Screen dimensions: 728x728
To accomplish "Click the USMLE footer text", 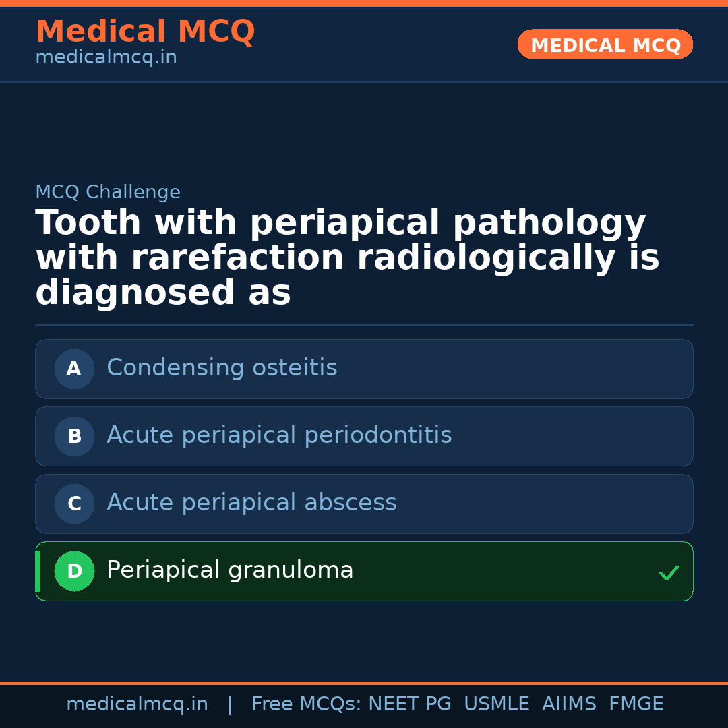I will tap(496, 704).
